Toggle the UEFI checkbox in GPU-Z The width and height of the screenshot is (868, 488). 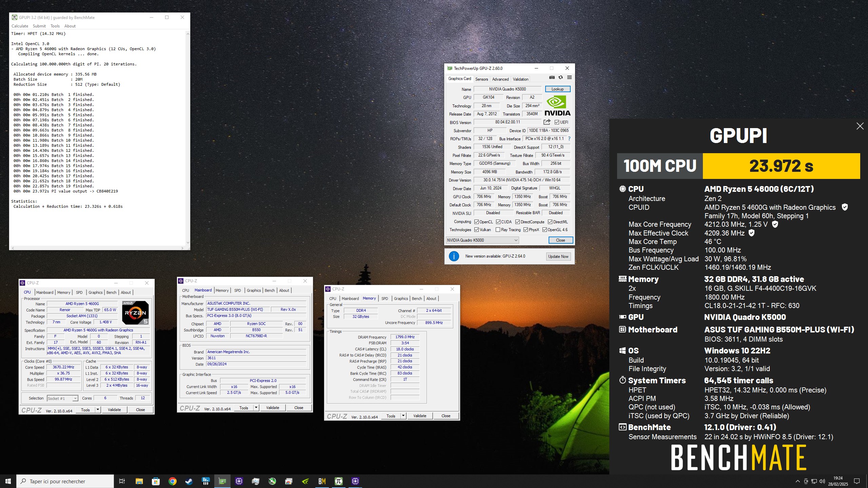pyautogui.click(x=557, y=122)
